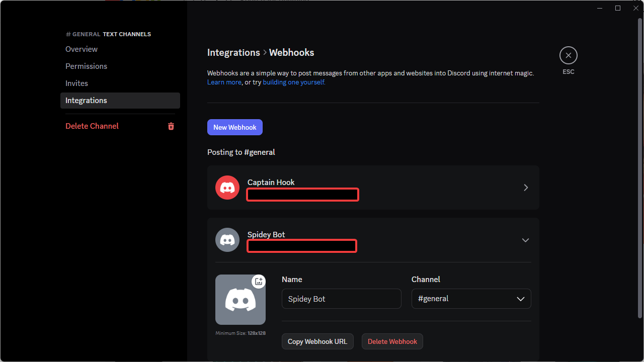Open the Permissions settings page
644x362 pixels.
tap(86, 66)
